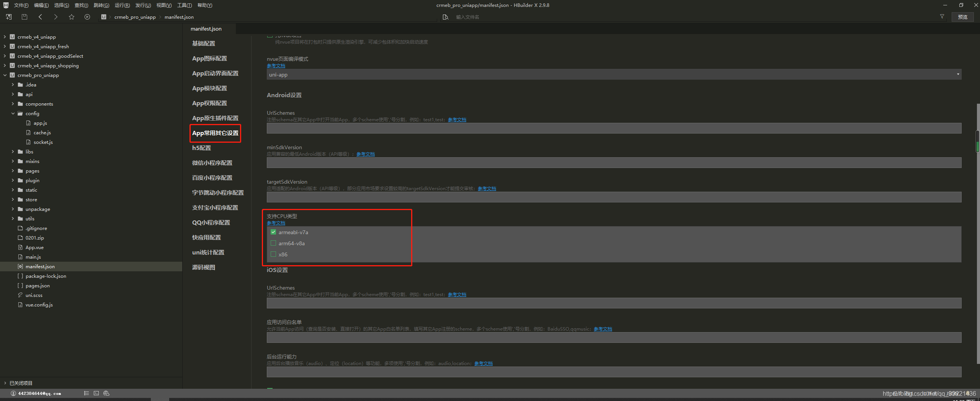980x401 pixels.
Task: Collapse the config folder
Action: [x=13, y=113]
